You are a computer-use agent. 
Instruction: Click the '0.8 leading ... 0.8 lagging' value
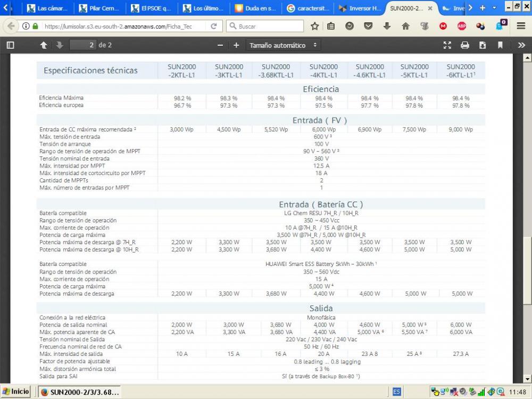[x=327, y=362]
